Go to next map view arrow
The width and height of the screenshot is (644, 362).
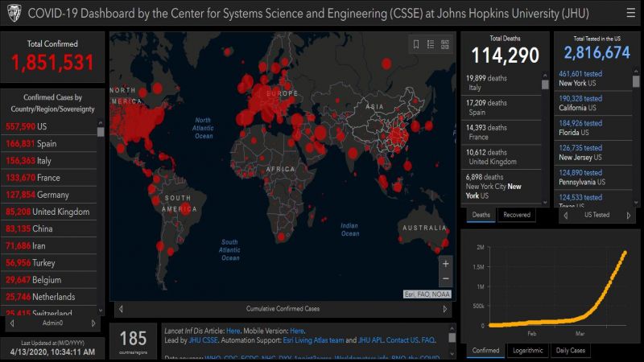point(445,309)
